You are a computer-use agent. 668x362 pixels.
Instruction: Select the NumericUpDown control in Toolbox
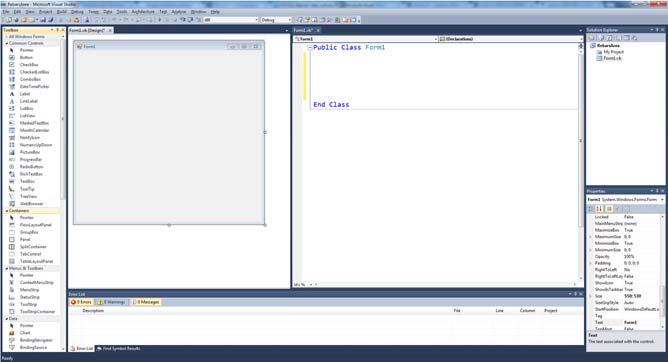point(36,145)
